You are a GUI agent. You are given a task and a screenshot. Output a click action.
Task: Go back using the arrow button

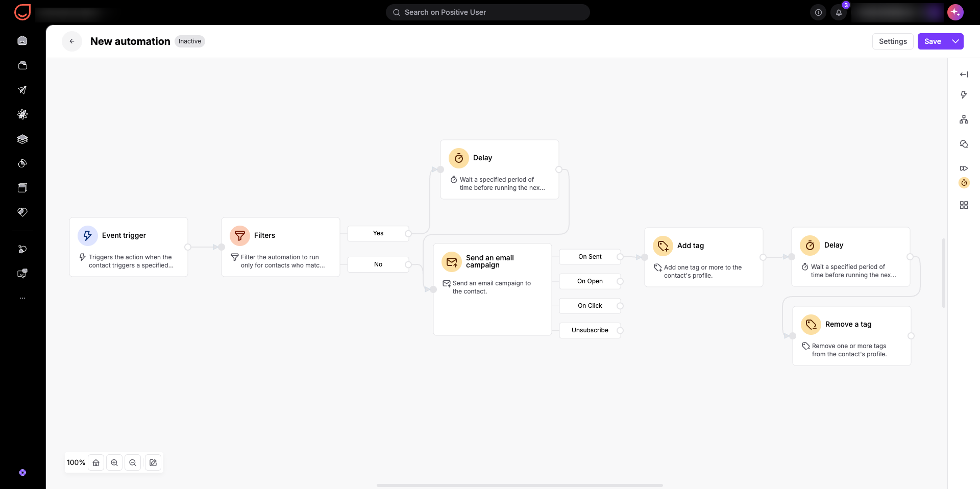pos(72,41)
